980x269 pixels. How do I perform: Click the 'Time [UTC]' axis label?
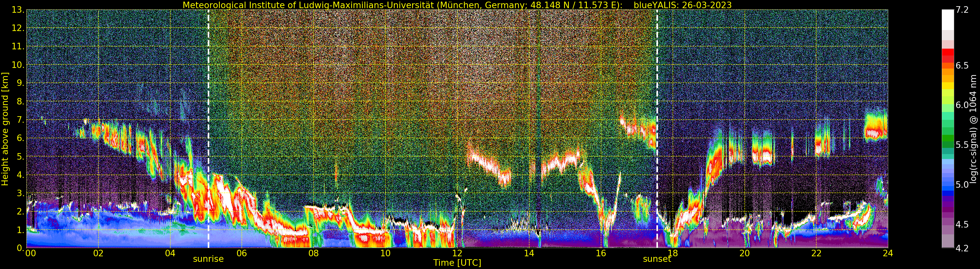click(457, 263)
